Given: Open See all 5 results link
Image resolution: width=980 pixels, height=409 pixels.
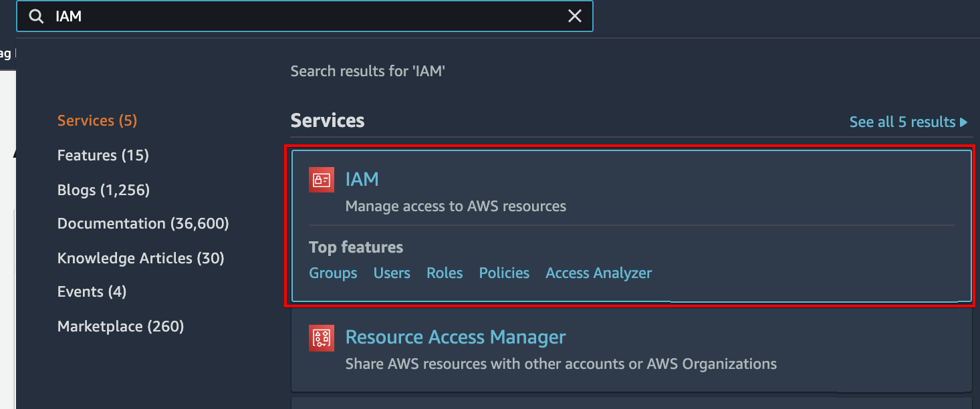Looking at the screenshot, I should coord(908,122).
